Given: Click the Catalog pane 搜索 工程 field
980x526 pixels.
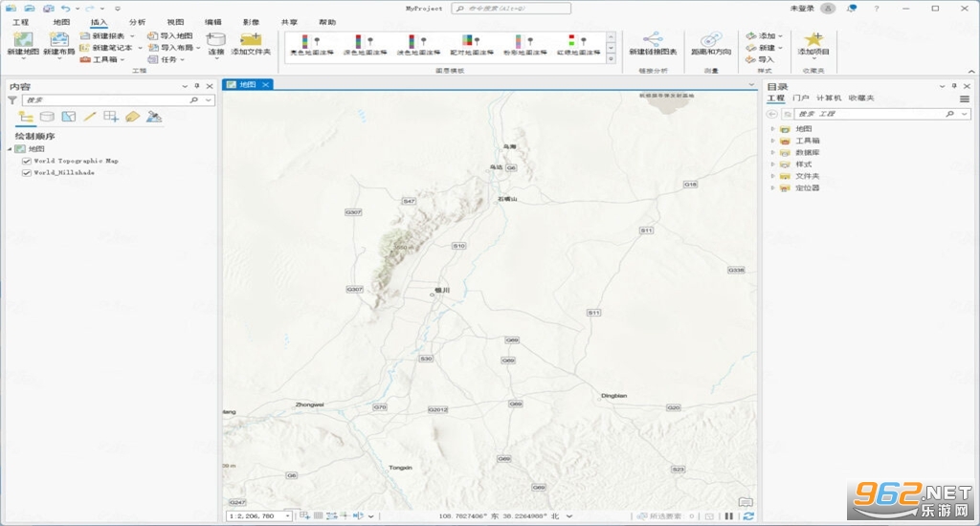Looking at the screenshot, I should click(x=883, y=114).
